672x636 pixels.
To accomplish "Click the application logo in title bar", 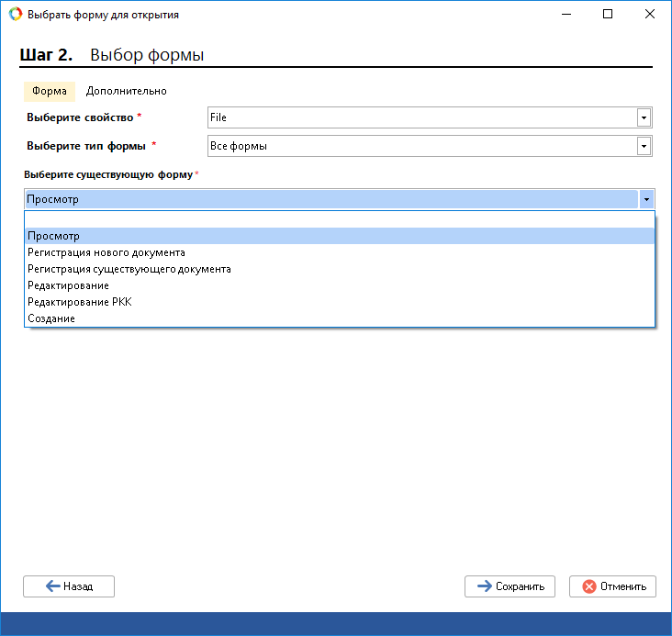I will (x=15, y=15).
